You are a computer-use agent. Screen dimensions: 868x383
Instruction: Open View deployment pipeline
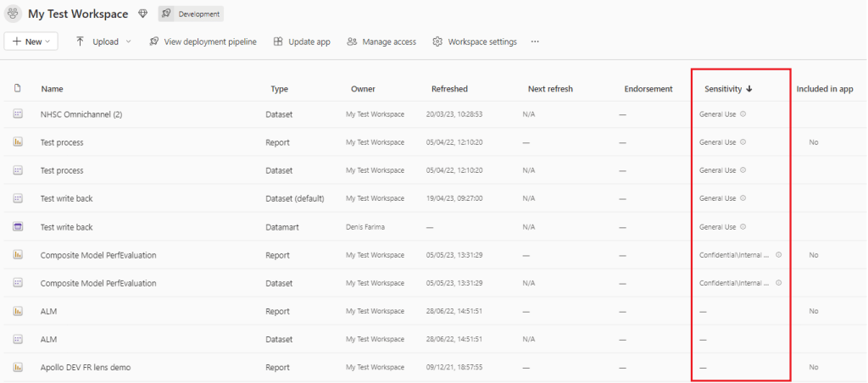pyautogui.click(x=203, y=42)
